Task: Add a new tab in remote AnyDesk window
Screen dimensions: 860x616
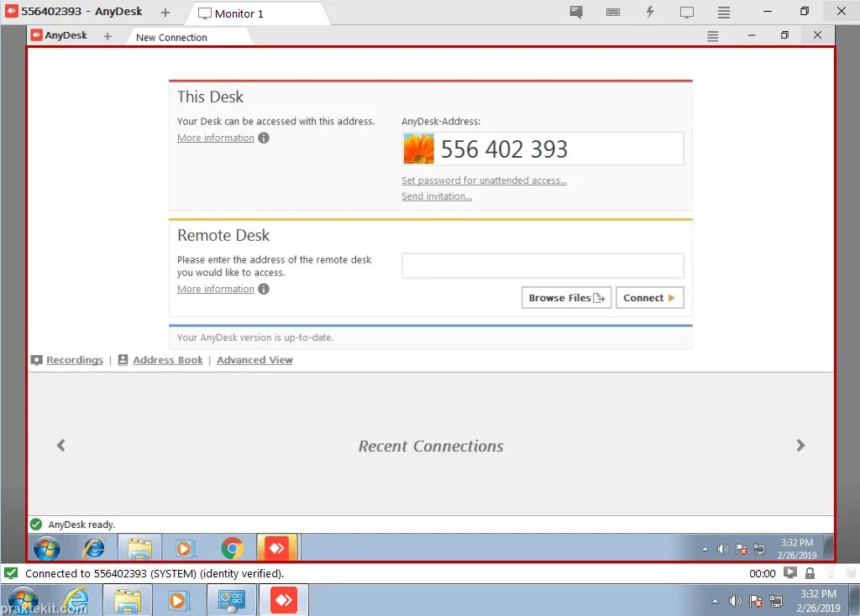Action: pos(107,36)
